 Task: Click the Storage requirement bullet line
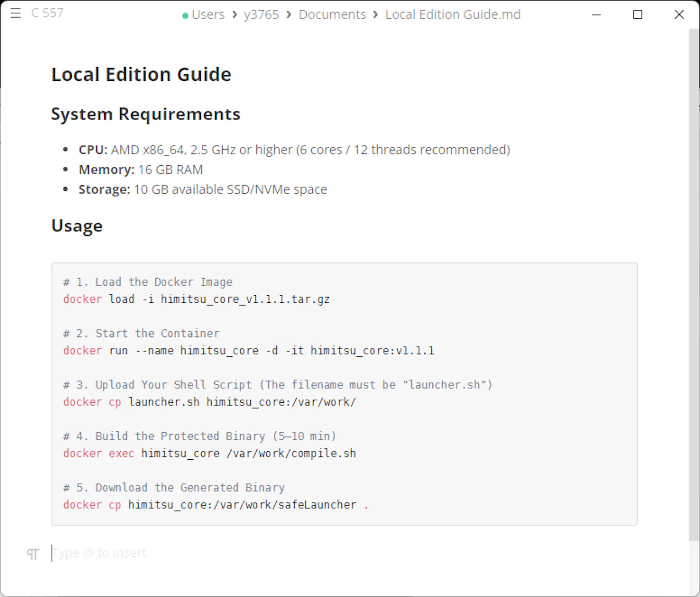(x=203, y=190)
